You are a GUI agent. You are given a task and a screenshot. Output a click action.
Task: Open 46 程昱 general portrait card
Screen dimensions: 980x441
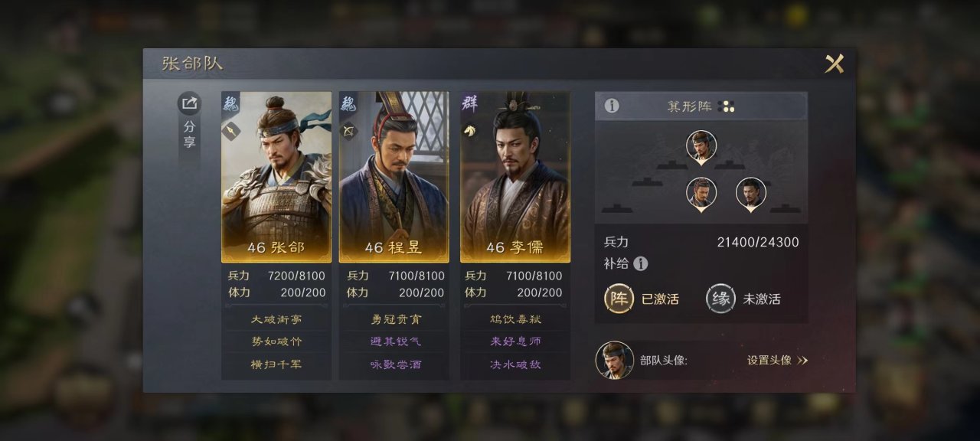pos(394,177)
